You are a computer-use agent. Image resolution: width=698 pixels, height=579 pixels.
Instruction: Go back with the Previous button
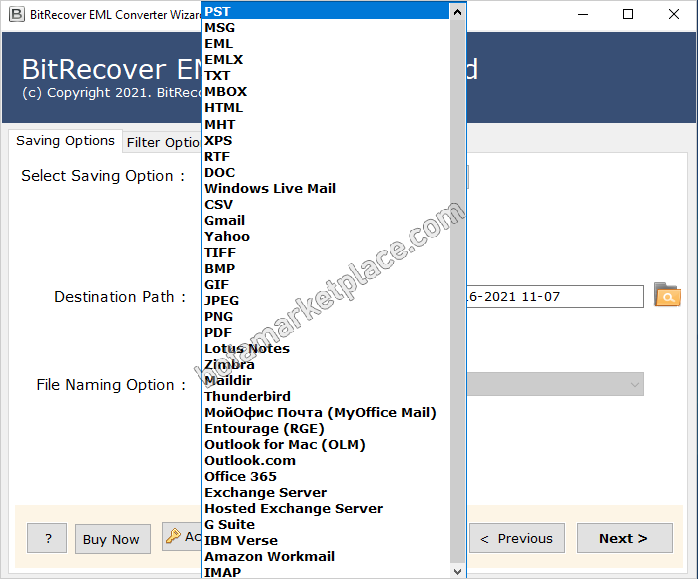pyautogui.click(x=517, y=538)
